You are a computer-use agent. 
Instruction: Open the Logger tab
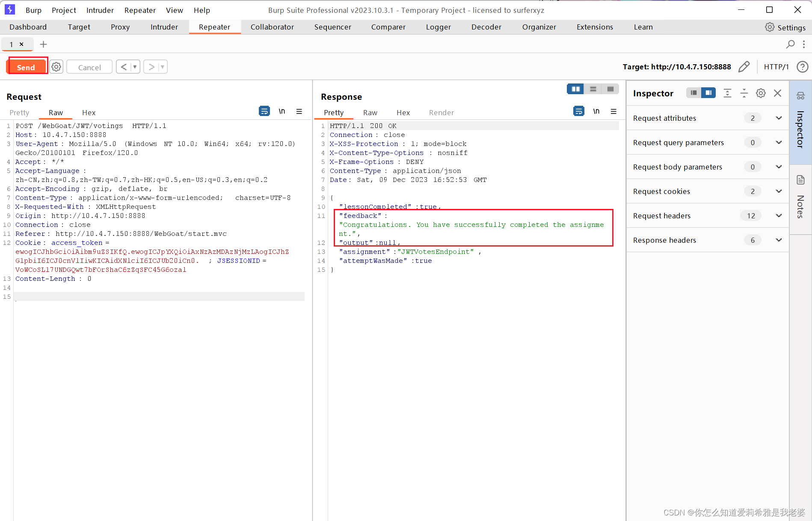[438, 27]
